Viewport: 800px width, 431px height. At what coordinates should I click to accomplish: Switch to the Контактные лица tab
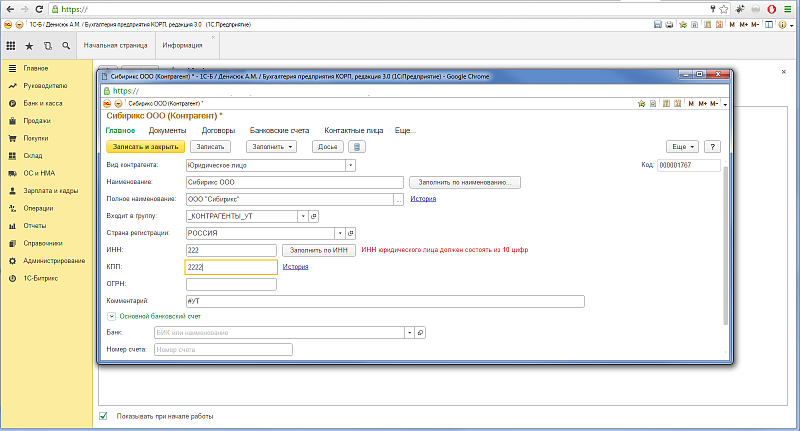coord(354,131)
